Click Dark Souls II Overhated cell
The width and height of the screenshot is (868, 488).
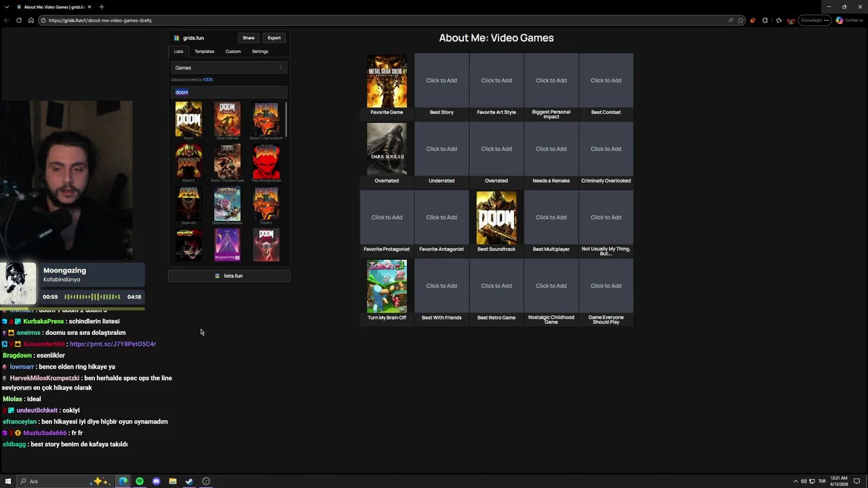click(x=387, y=149)
